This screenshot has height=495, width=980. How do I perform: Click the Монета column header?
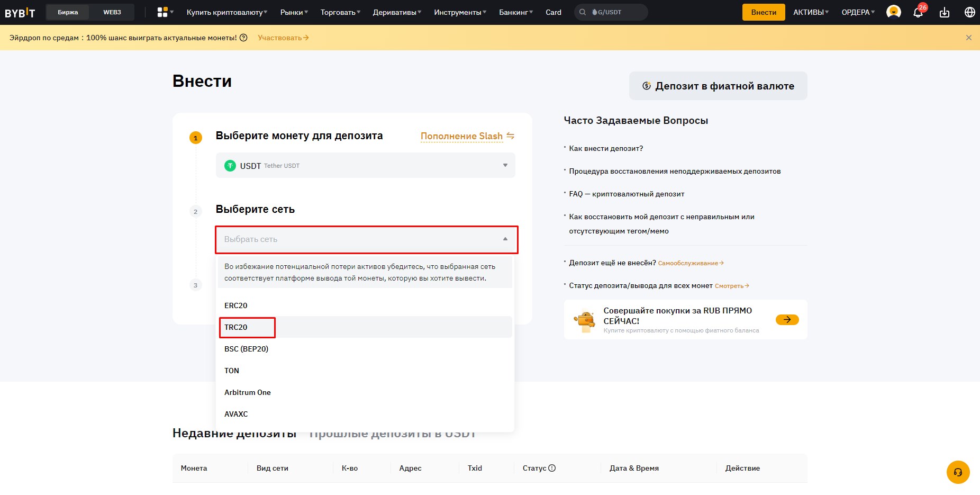[194, 468]
